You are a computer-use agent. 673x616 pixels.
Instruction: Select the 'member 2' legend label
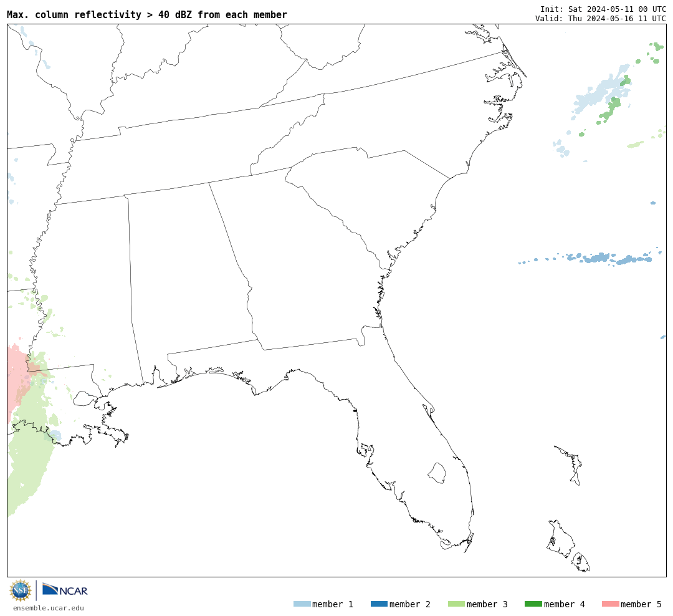[410, 604]
